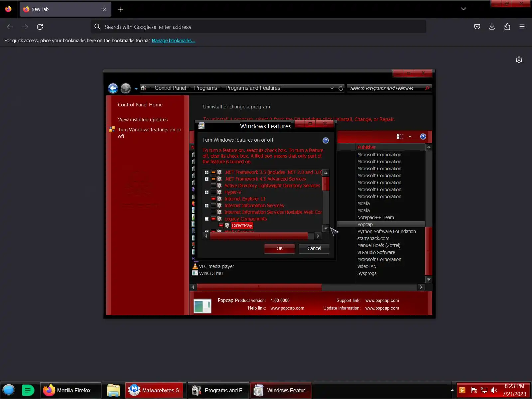Click the WinCDEmu program icon
Screen dimensions: 532x399
point(195,273)
